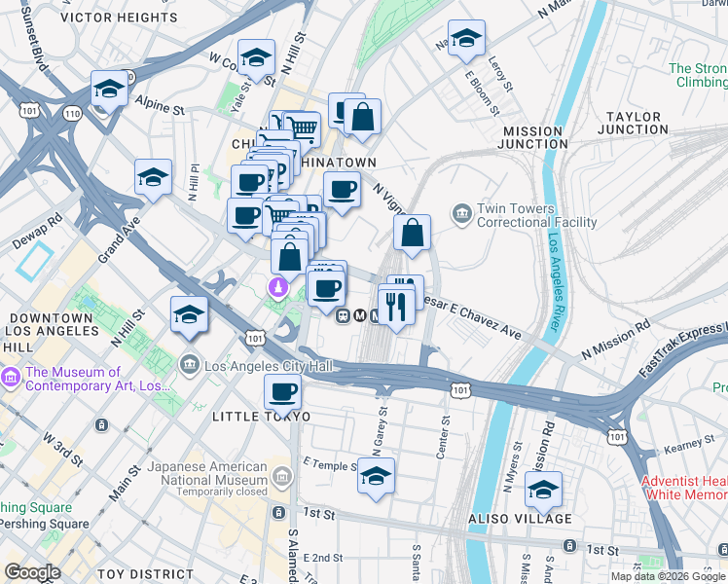Click coffee marker beside the Metro station icons

[x=326, y=290]
